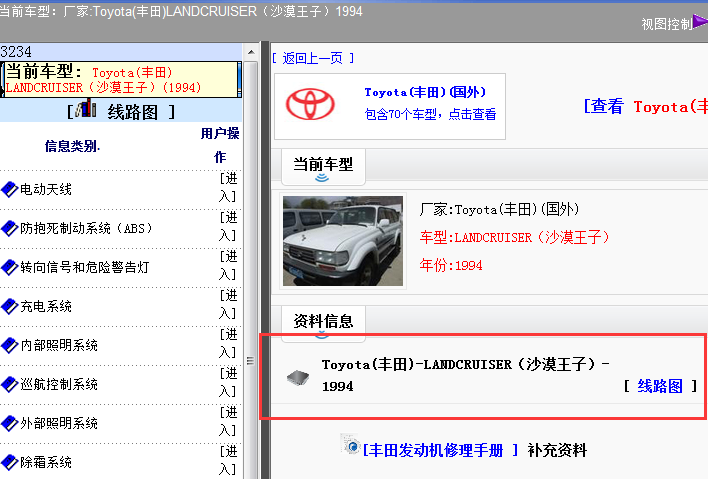The height and width of the screenshot is (479, 708).
Task: Open the blue 线路图 link in 资料信息
Action: [660, 386]
